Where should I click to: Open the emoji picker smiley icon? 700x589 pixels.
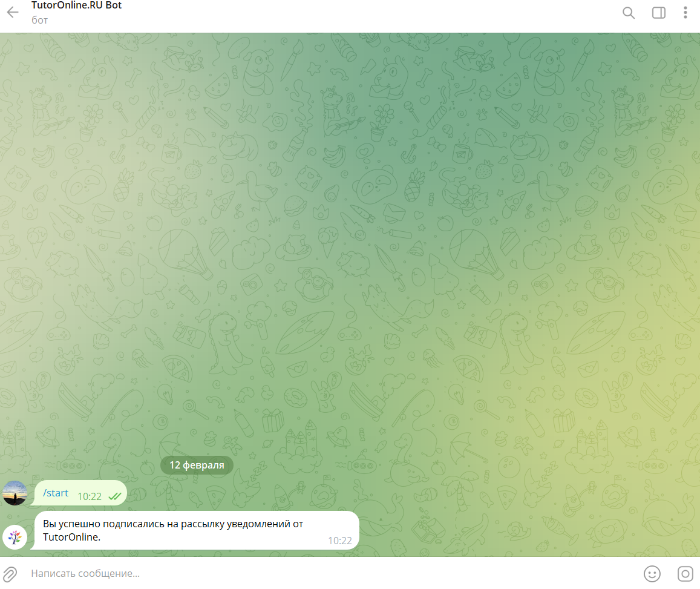pyautogui.click(x=652, y=574)
